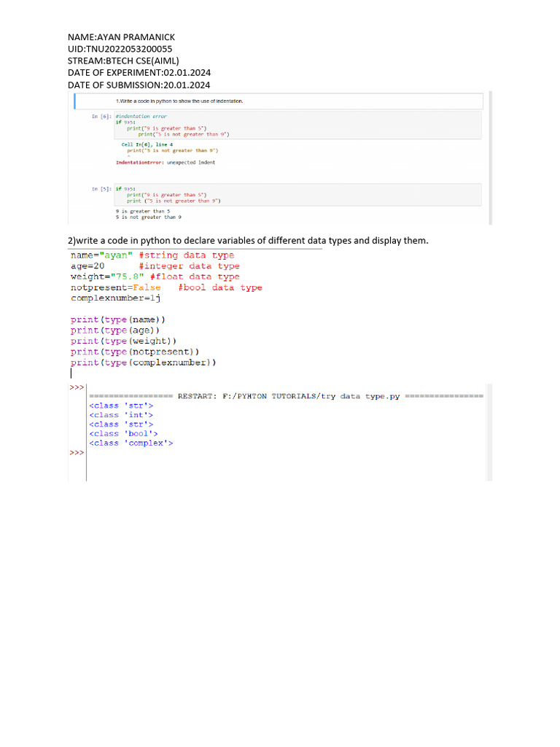Click the 'IndentationError: unexpected indent' message
The width and height of the screenshot is (560, 747).
pyautogui.click(x=166, y=162)
